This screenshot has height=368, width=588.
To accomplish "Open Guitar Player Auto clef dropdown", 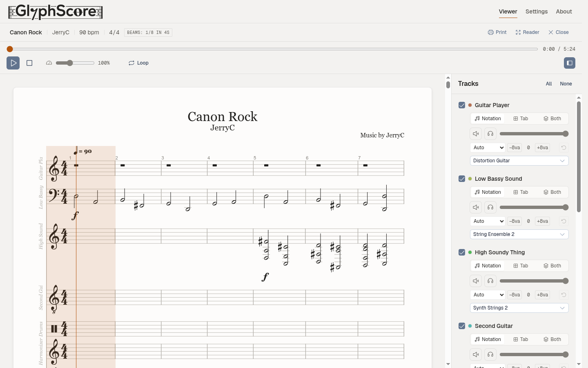I will [x=488, y=148].
